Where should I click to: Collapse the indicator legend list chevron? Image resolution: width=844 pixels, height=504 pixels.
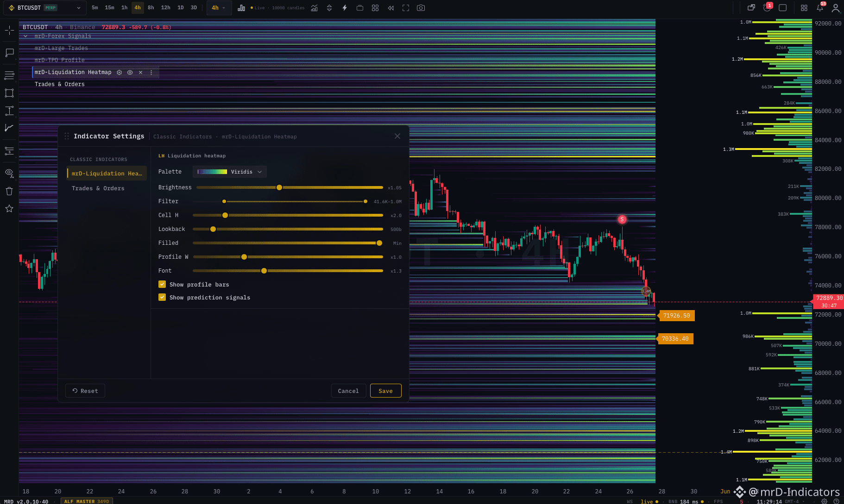pos(25,36)
